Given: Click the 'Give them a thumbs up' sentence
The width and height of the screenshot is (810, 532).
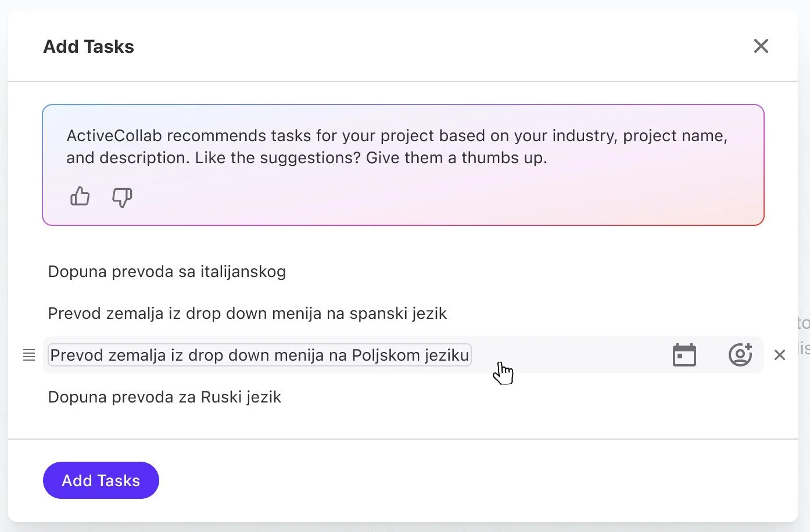Looking at the screenshot, I should (x=456, y=158).
